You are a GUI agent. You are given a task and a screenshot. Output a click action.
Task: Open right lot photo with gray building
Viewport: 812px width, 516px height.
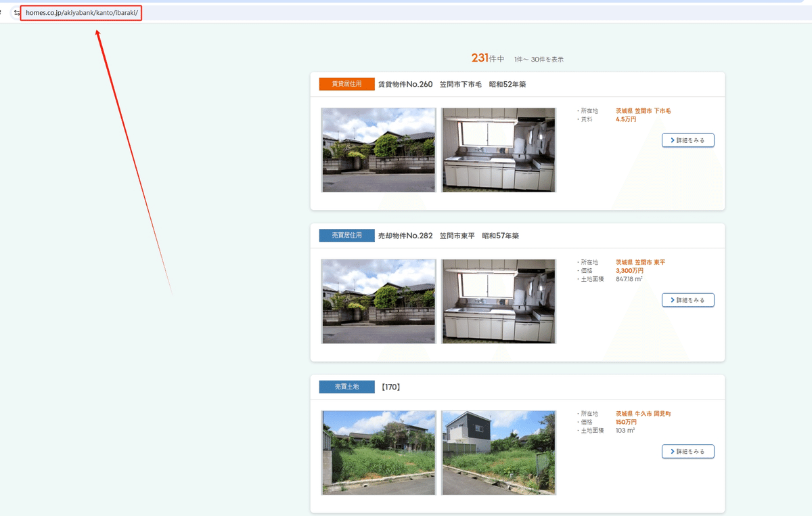499,452
